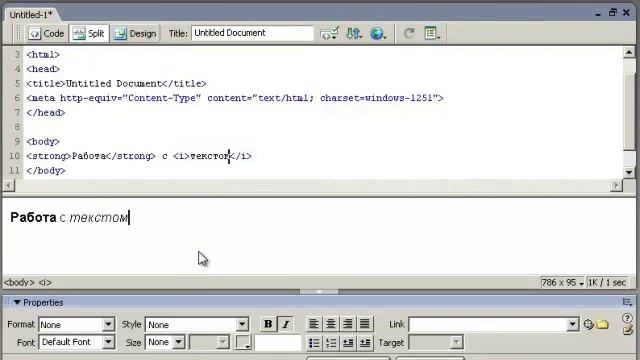Image resolution: width=640 pixels, height=360 pixels.
Task: Click the text color value field
Action: [x=278, y=342]
